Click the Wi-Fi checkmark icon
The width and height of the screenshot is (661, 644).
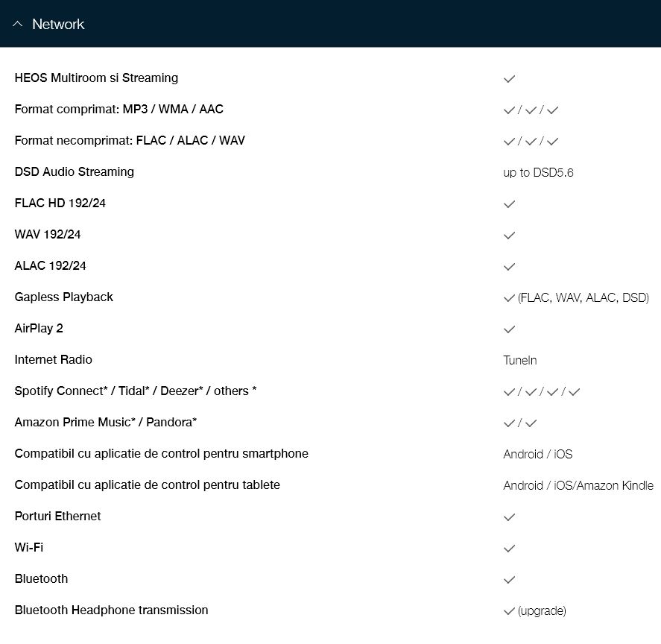(x=509, y=549)
